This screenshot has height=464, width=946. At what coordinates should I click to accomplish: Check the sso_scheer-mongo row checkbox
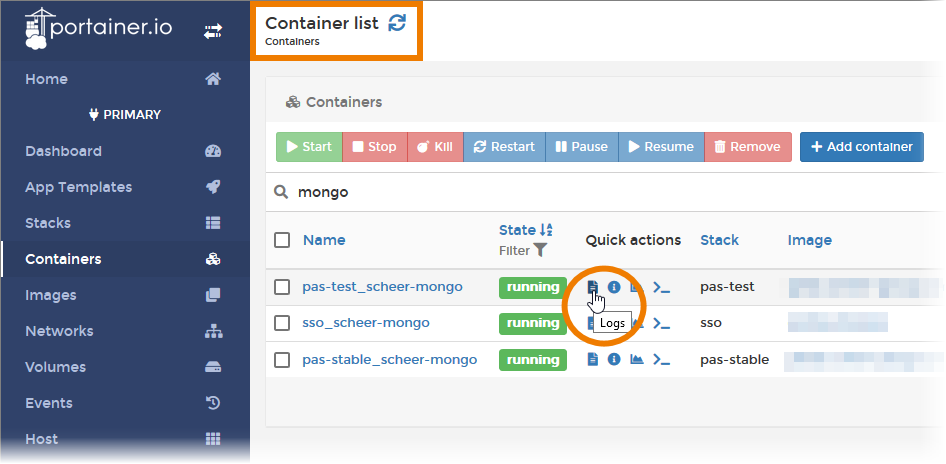[282, 323]
